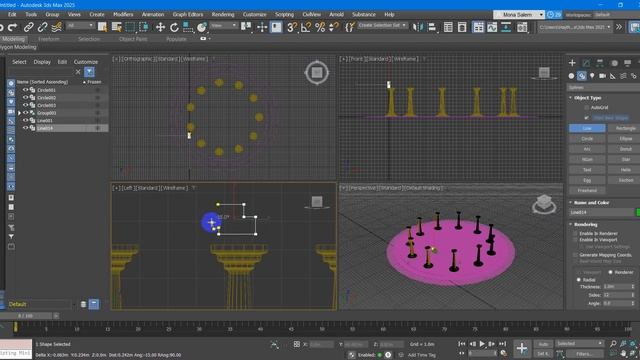The height and width of the screenshot is (360, 640).
Task: Choose the Rectangular Selection Region icon
Action: (x=130, y=27)
